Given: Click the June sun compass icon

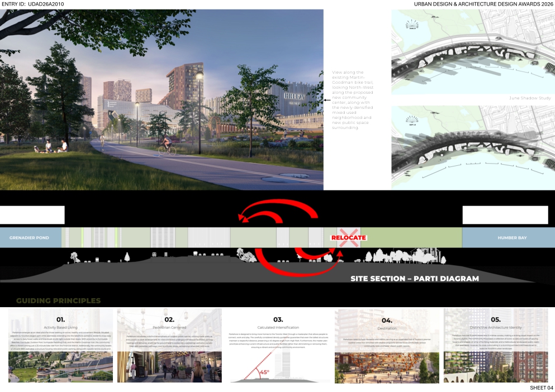Looking at the screenshot, I should tap(412, 23).
